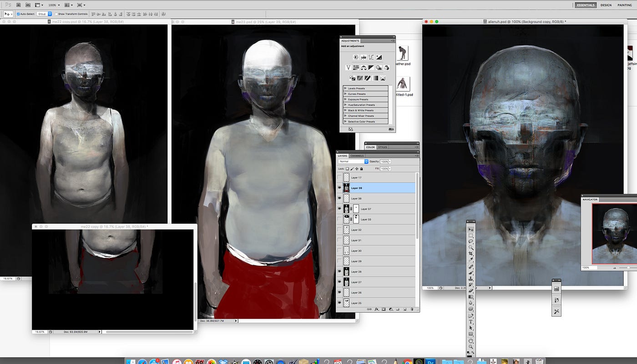Show Layer 32 visibility box
This screenshot has height=364, width=637.
point(339,230)
